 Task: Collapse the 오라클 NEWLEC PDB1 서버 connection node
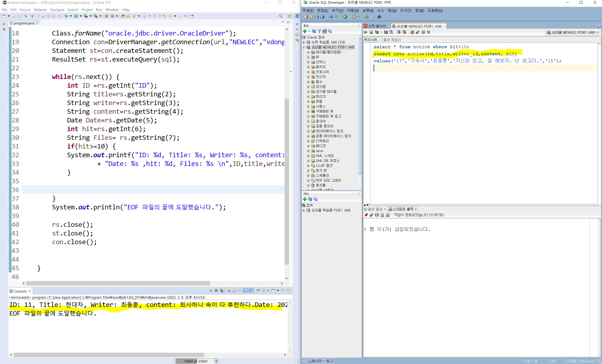(x=304, y=47)
